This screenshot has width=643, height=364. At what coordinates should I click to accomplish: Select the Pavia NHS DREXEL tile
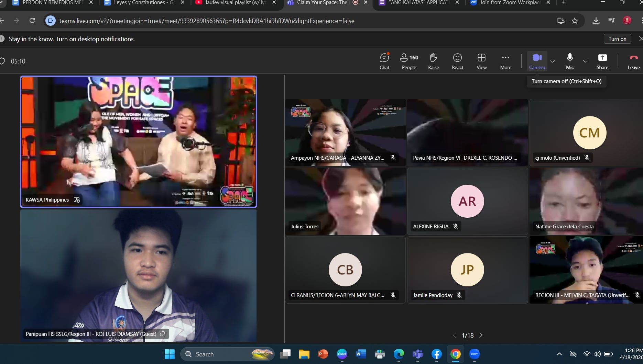click(467, 133)
